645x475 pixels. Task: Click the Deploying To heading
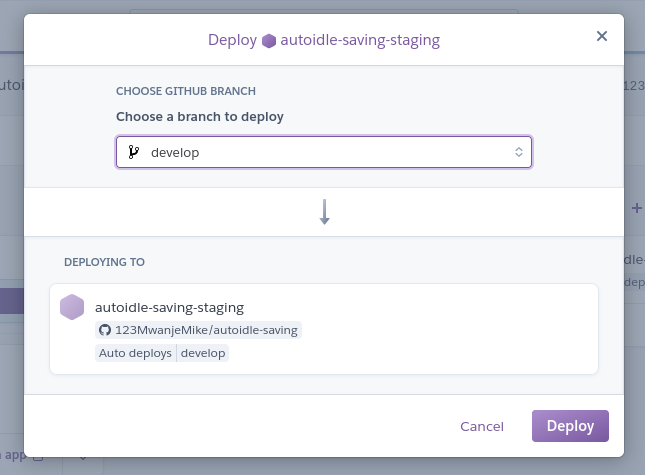click(x=104, y=262)
